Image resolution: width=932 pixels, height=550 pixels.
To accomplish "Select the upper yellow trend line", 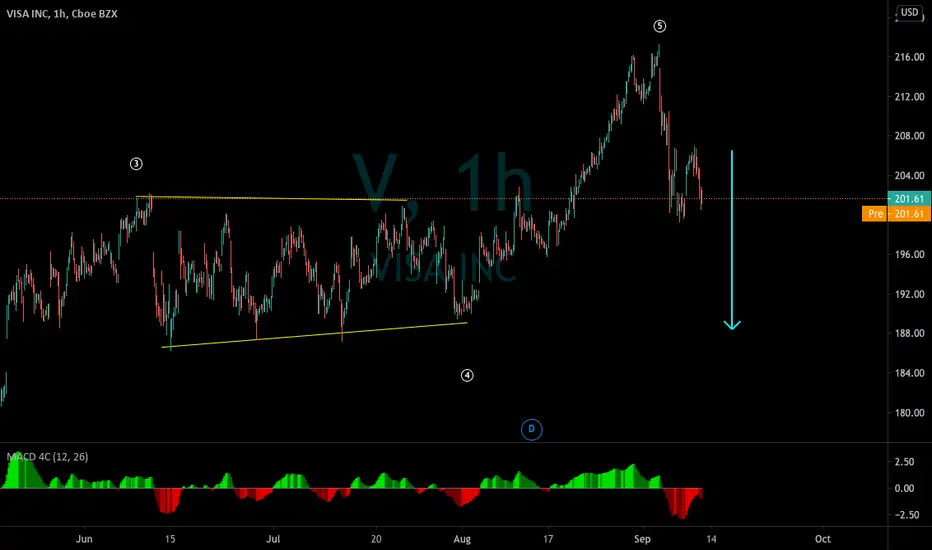I will pyautogui.click(x=271, y=198).
